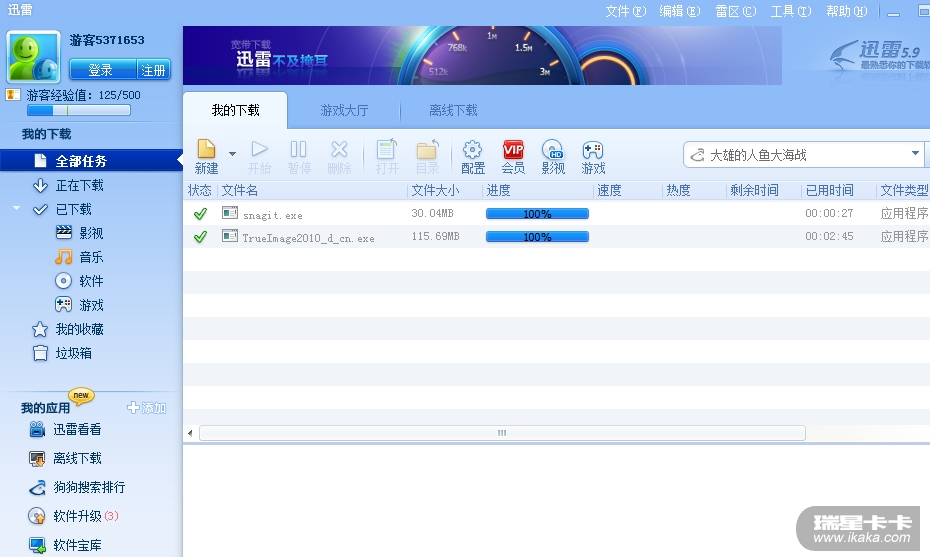Click TrueImage2010 100% progress bar
This screenshot has height=557, width=930.
tap(537, 237)
